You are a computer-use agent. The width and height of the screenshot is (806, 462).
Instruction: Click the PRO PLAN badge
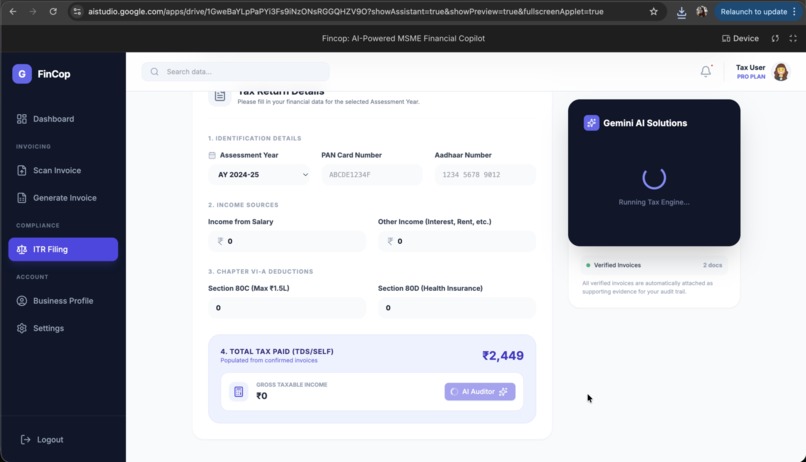(x=751, y=77)
